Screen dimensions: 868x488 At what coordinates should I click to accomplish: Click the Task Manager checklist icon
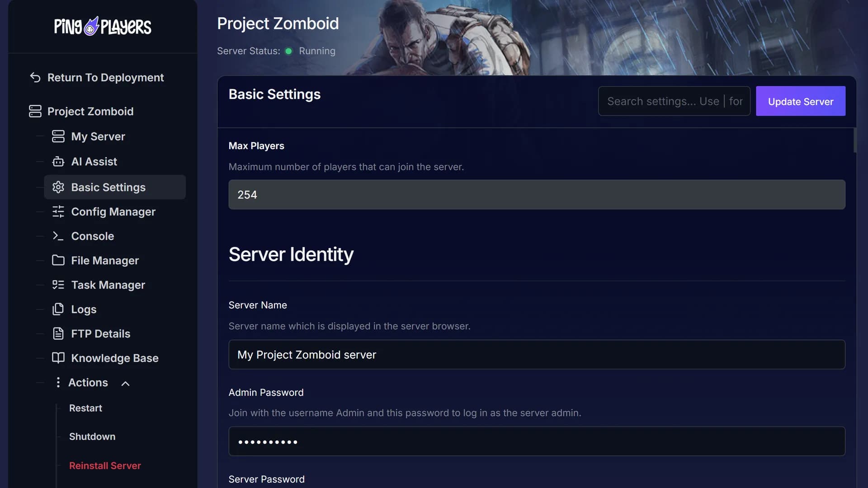point(58,285)
